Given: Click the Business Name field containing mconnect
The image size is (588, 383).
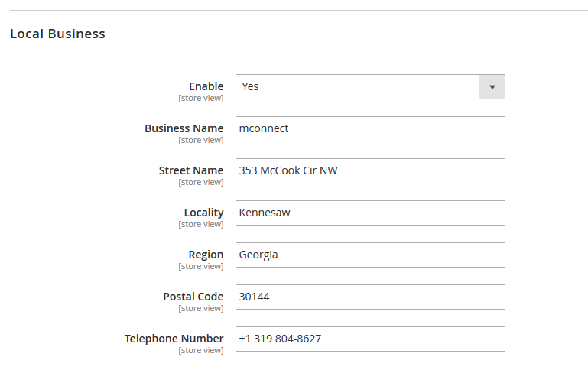Looking at the screenshot, I should point(370,129).
